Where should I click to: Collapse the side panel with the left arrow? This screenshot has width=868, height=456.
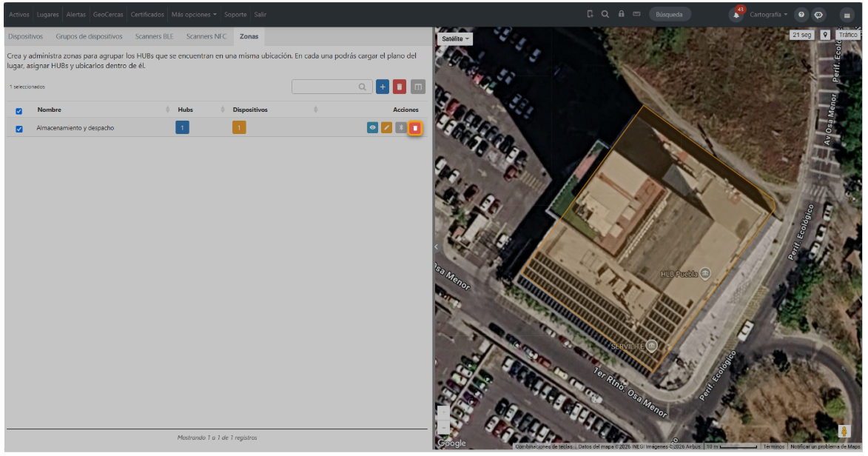(x=436, y=247)
